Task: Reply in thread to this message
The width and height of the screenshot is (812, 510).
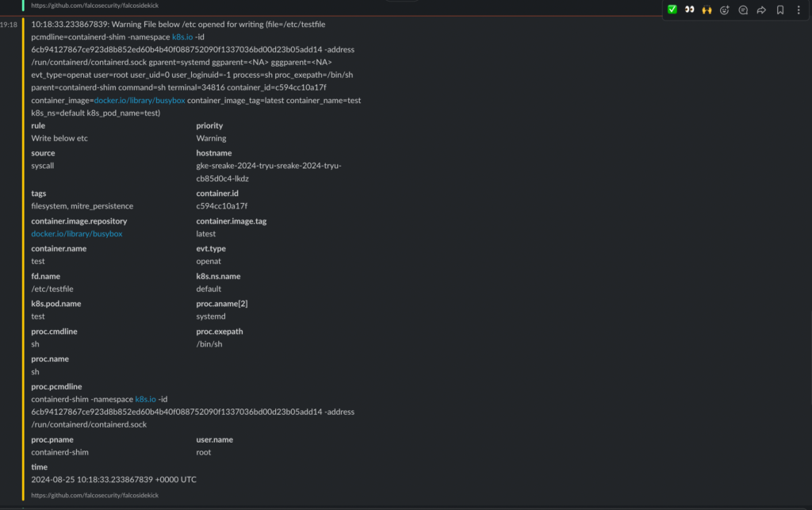Action: [x=743, y=10]
